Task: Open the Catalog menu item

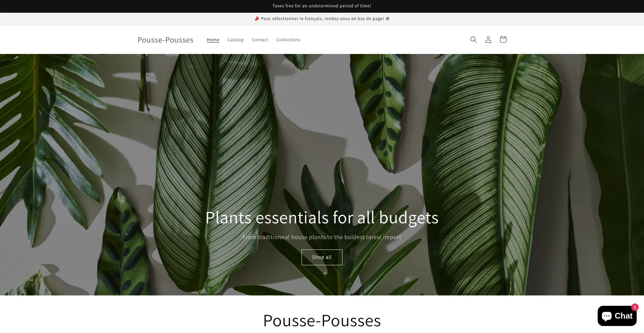Action: point(235,40)
